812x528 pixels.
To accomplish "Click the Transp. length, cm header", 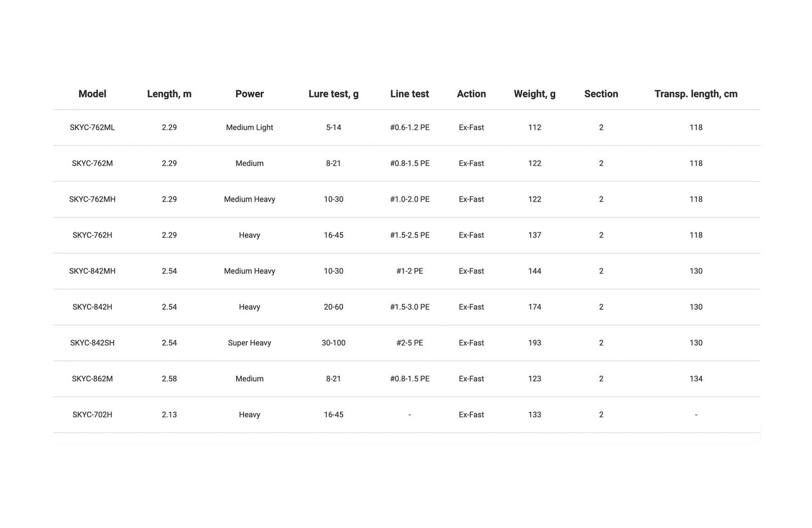I will (x=696, y=94).
